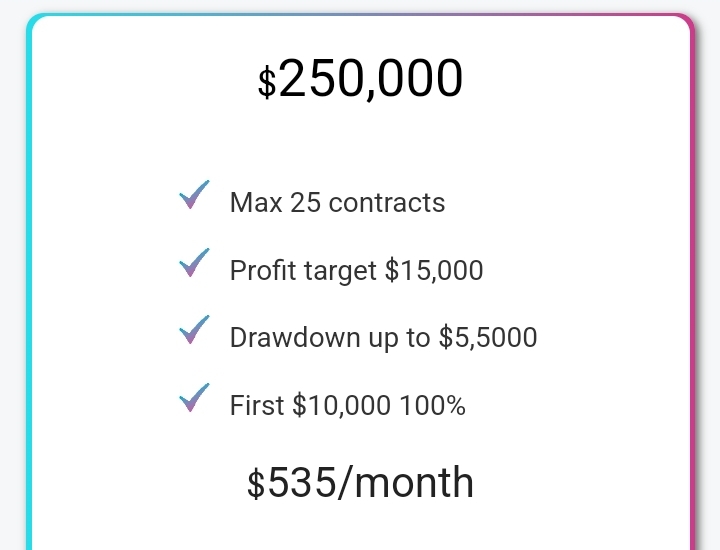
Task: Click the cyan left border of the card
Action: click(x=30, y=300)
